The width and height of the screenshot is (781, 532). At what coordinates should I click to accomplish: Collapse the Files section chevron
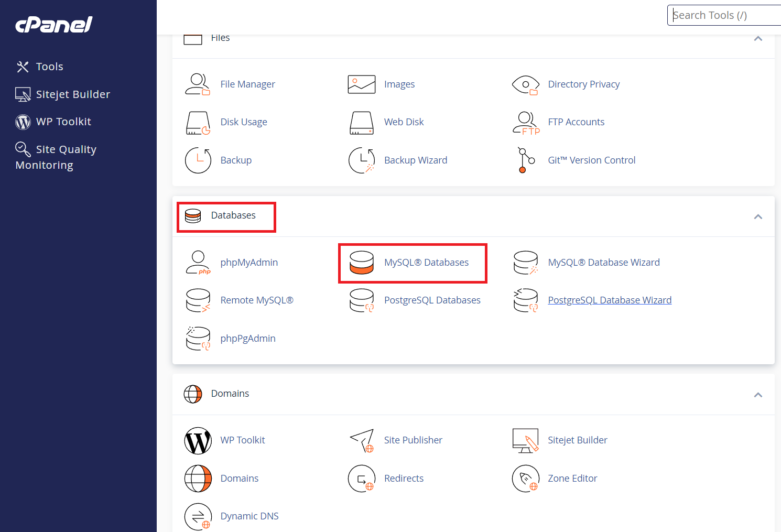tap(758, 39)
